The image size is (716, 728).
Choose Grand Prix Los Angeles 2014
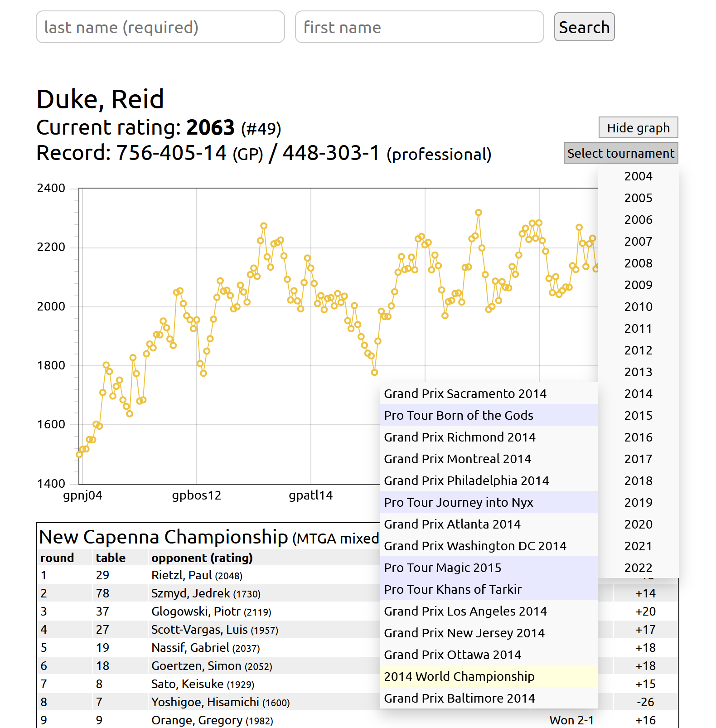[489, 611]
